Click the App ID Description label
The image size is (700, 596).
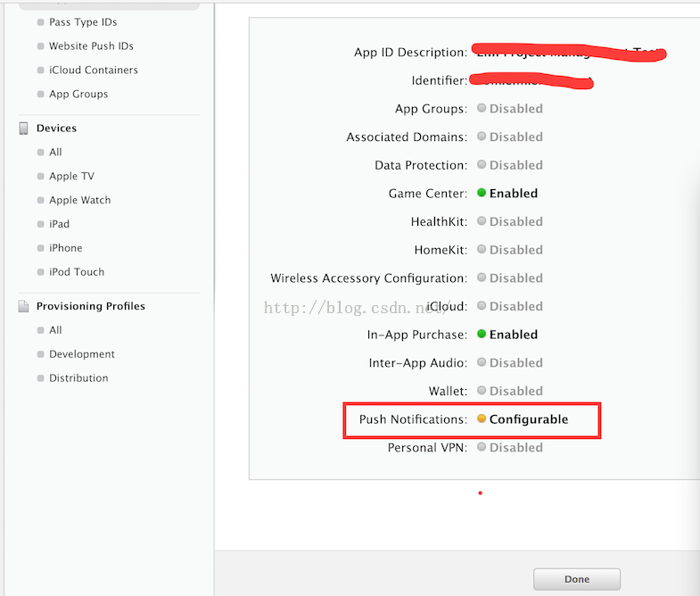(x=410, y=53)
